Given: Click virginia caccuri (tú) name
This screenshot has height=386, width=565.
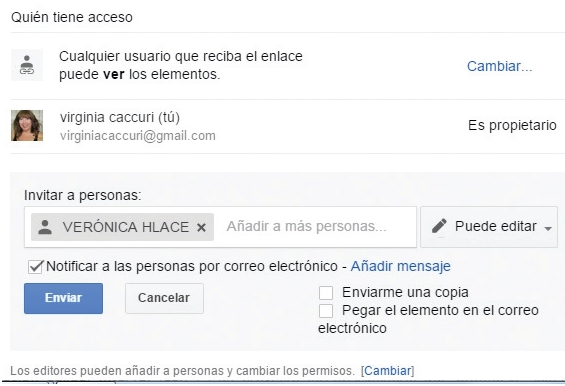Looking at the screenshot, I should 120,117.
